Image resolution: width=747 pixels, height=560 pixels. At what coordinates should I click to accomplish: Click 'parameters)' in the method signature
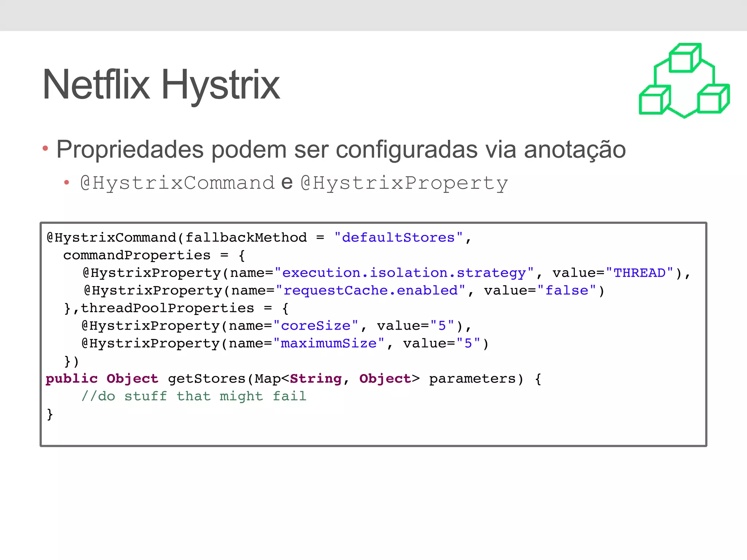476,379
